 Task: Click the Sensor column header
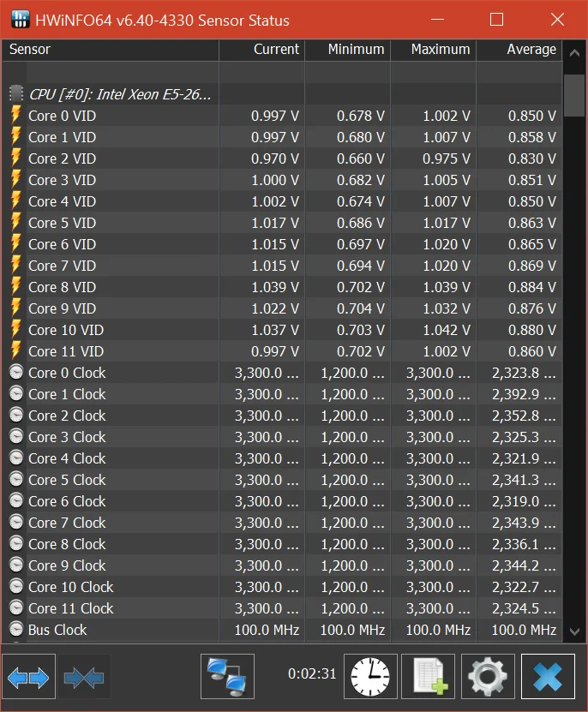[x=111, y=50]
